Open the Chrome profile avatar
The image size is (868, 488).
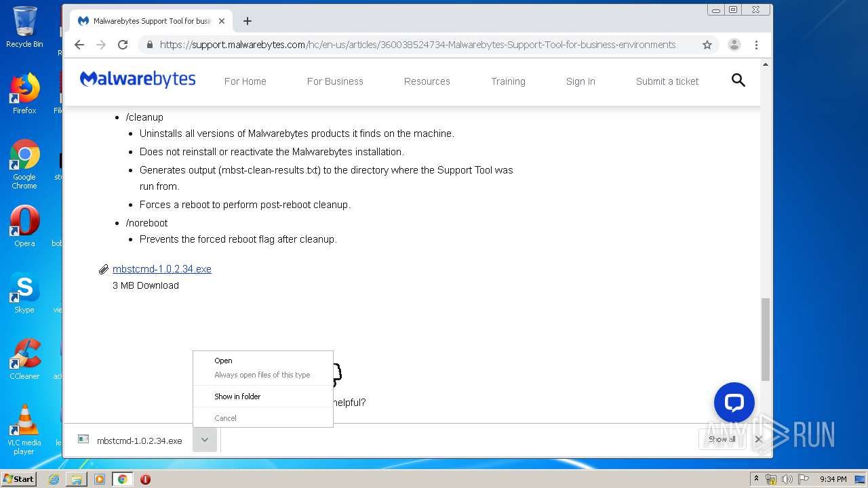(x=734, y=45)
